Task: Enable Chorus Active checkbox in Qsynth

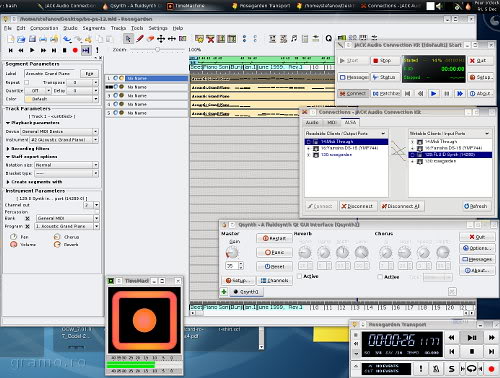Action: [380, 277]
